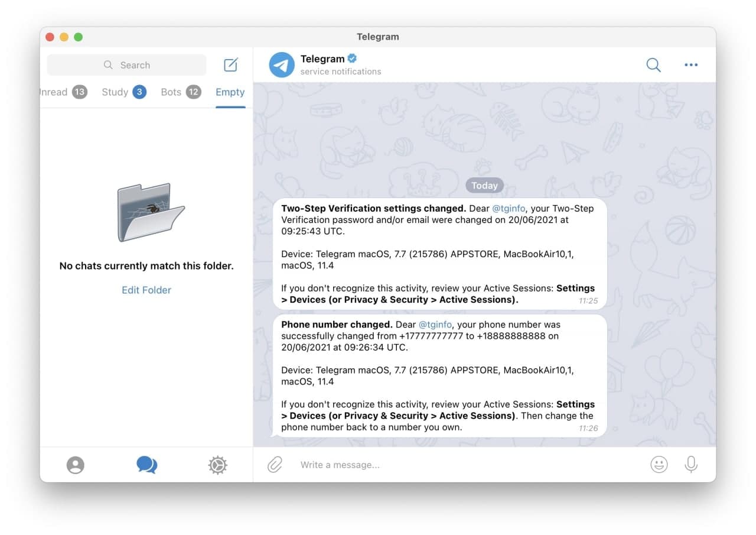This screenshot has width=756, height=535.
Task: Open the Contacts tab icon
Action: pos(76,465)
